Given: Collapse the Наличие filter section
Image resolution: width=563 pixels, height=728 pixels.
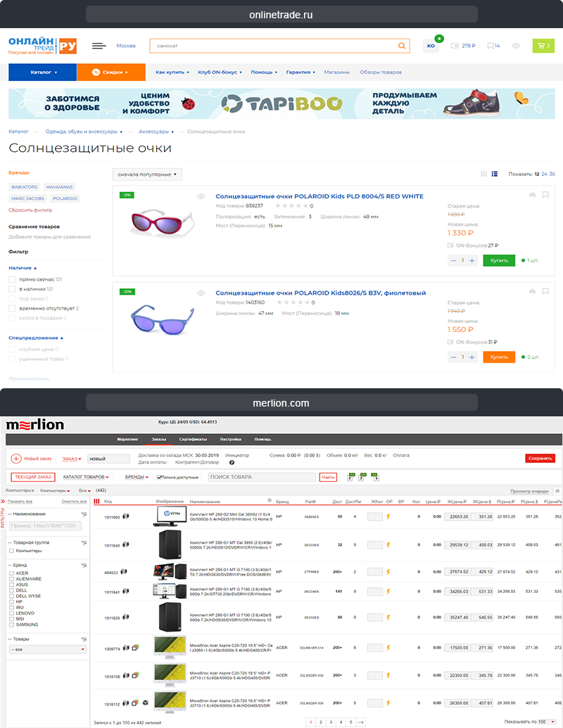Looking at the screenshot, I should (x=23, y=268).
